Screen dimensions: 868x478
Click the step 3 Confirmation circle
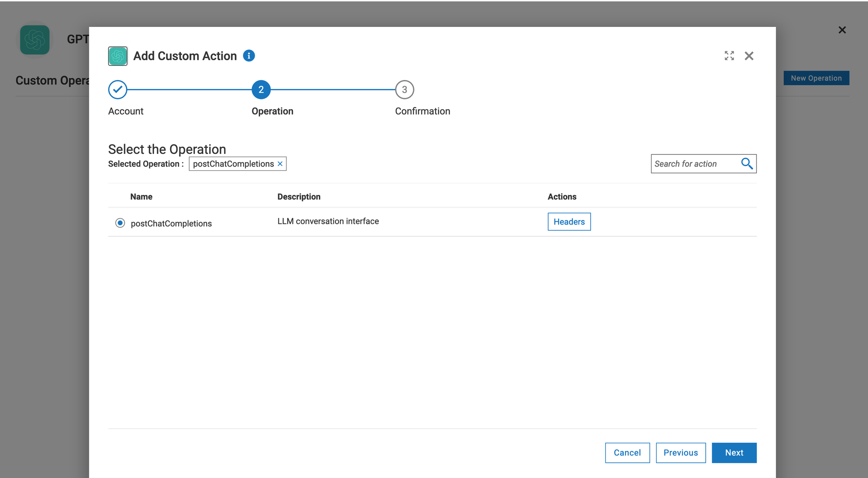point(404,89)
